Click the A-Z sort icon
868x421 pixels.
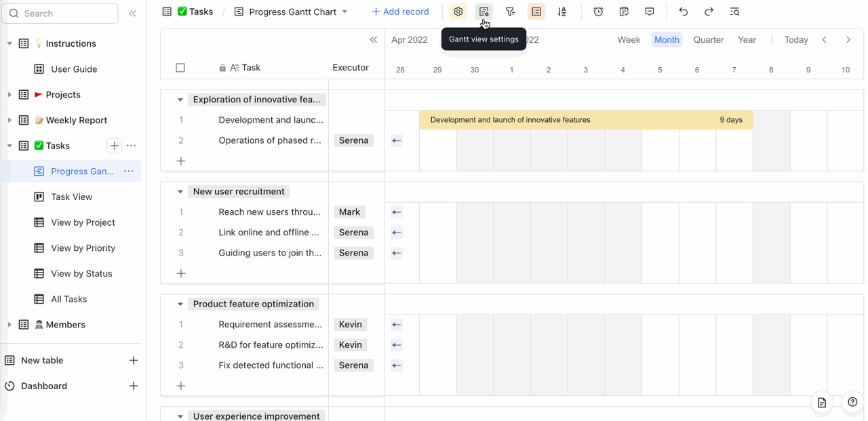click(x=561, y=12)
